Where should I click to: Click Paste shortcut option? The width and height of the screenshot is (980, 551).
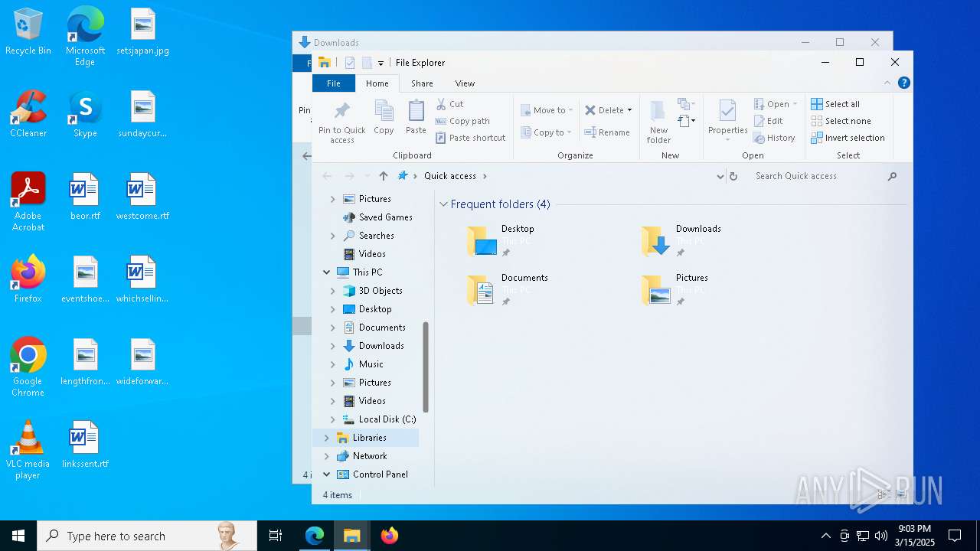coord(471,138)
